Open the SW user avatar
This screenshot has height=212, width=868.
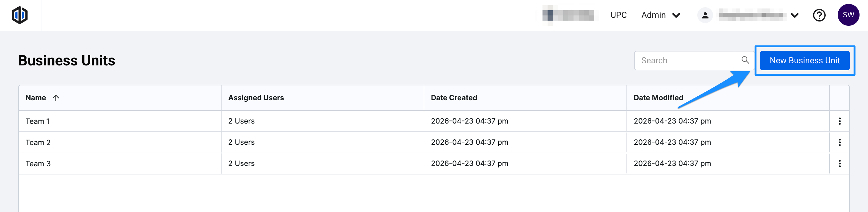(848, 15)
